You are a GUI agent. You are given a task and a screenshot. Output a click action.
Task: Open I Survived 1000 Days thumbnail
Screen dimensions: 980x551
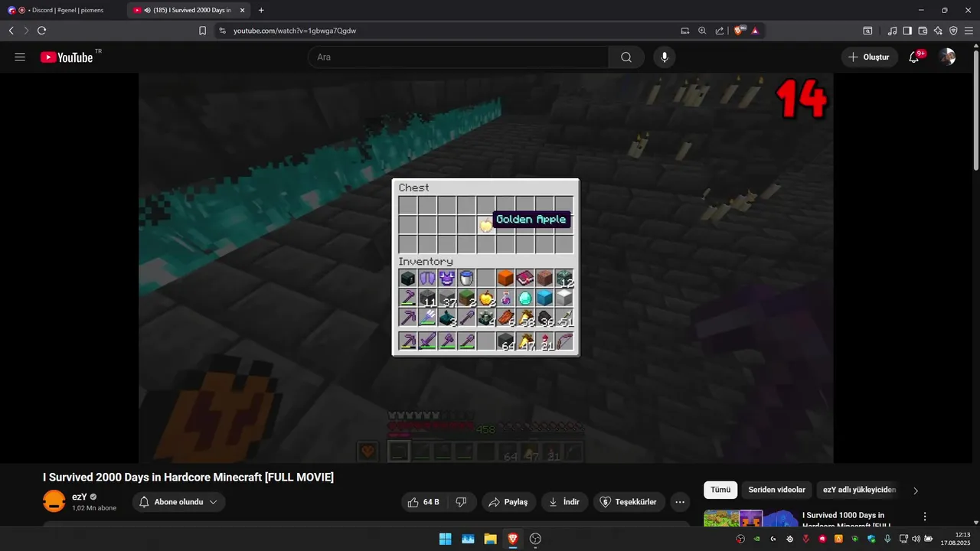point(750,518)
